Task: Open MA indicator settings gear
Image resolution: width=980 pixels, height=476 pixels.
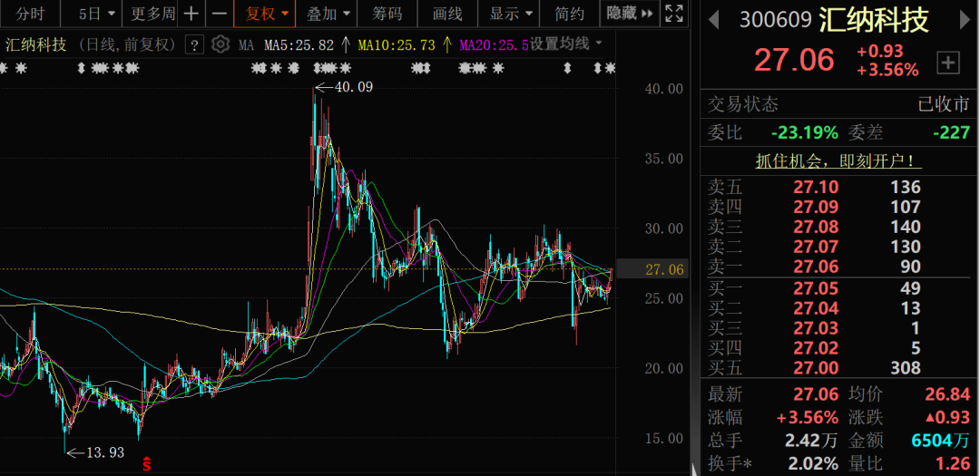Action: click(x=220, y=44)
